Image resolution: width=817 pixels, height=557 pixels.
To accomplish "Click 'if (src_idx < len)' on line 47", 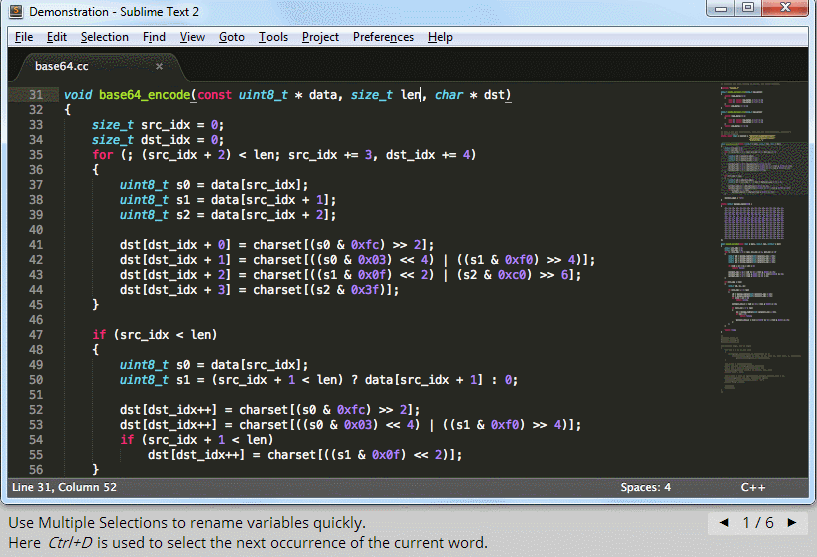I will tap(155, 335).
